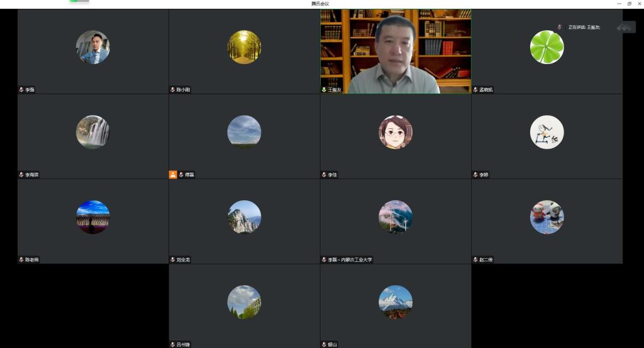Click the microphone icon in the speaking indicator
644x348 pixels.
(x=559, y=27)
